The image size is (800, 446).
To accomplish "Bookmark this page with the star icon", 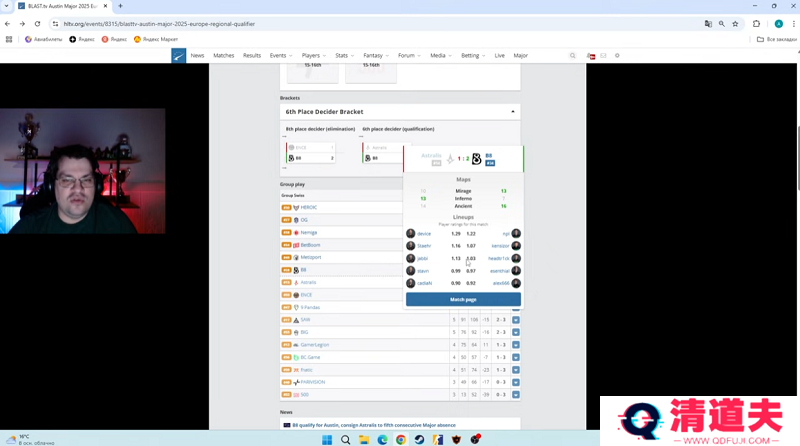I will [736, 23].
